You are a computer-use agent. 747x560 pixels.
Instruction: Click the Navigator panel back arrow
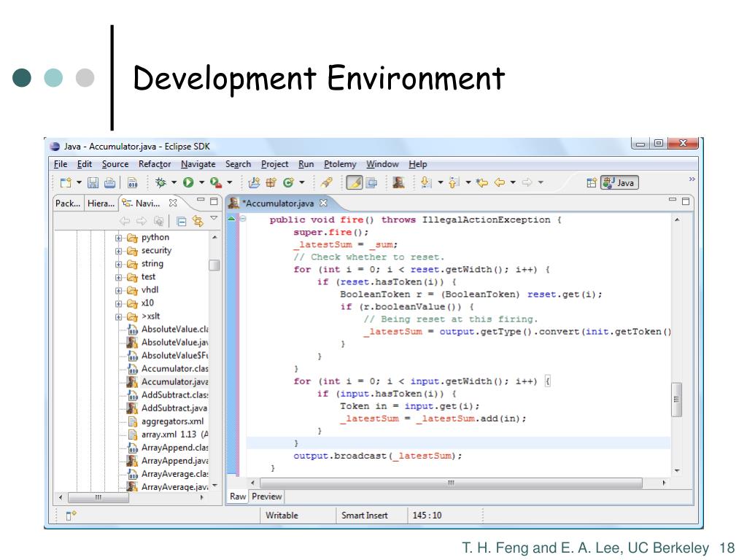click(125, 221)
